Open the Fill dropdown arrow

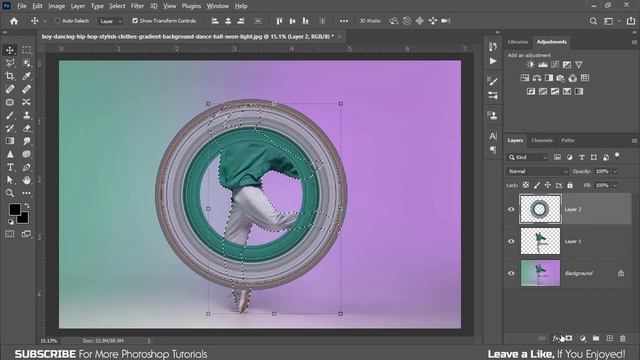615,185
